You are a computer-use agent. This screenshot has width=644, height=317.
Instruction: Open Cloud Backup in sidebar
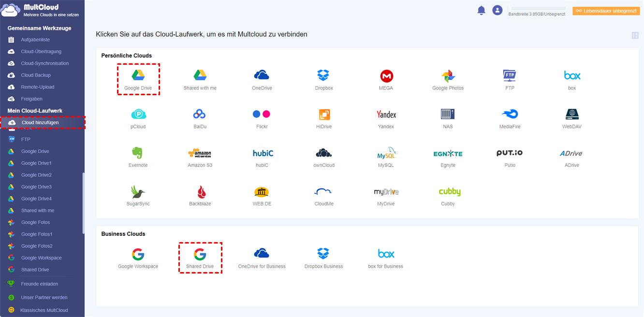[x=36, y=75]
